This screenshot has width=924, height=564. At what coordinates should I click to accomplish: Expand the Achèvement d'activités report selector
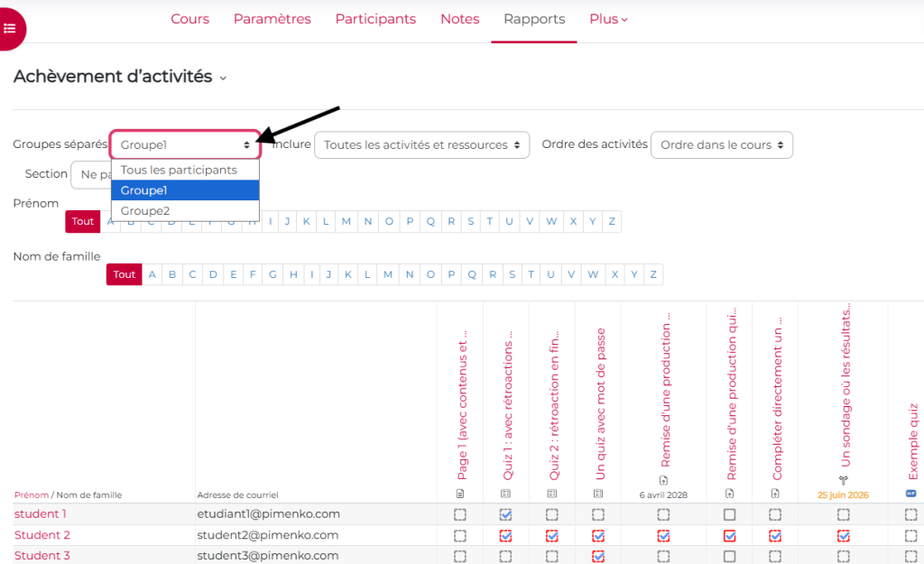(x=223, y=78)
